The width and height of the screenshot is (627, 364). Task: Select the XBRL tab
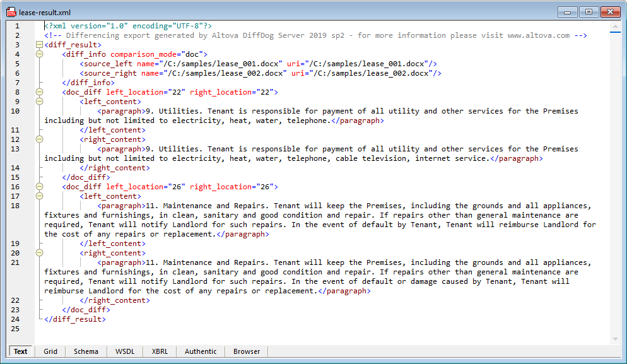point(159,351)
